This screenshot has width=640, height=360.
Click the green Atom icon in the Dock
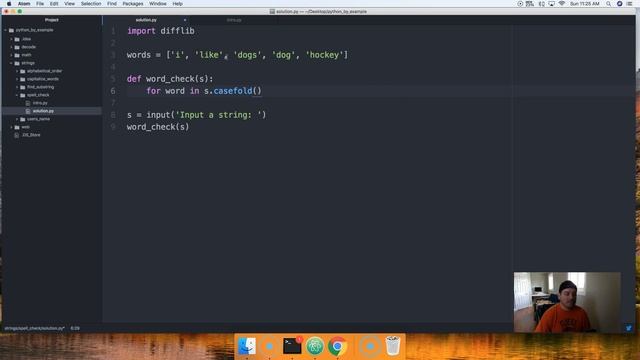click(x=315, y=346)
